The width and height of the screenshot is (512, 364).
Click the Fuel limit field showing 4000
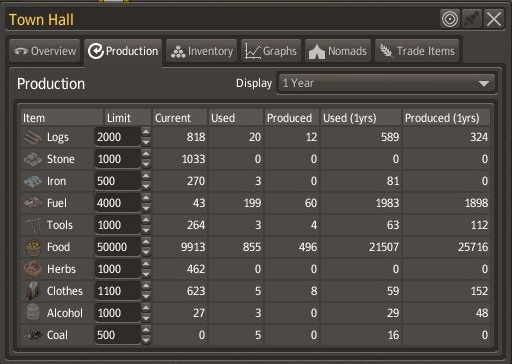[x=118, y=203]
